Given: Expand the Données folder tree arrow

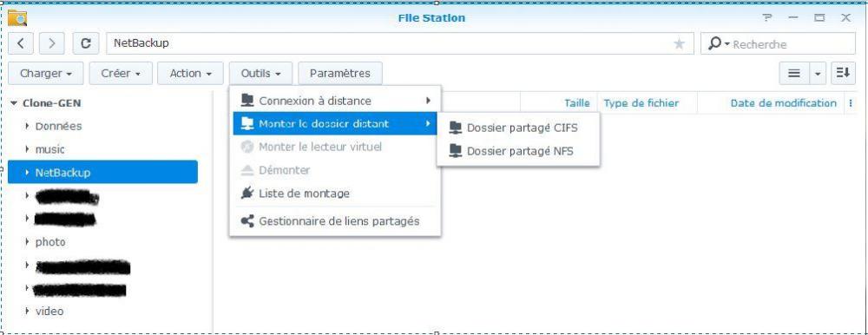Looking at the screenshot, I should tap(27, 126).
